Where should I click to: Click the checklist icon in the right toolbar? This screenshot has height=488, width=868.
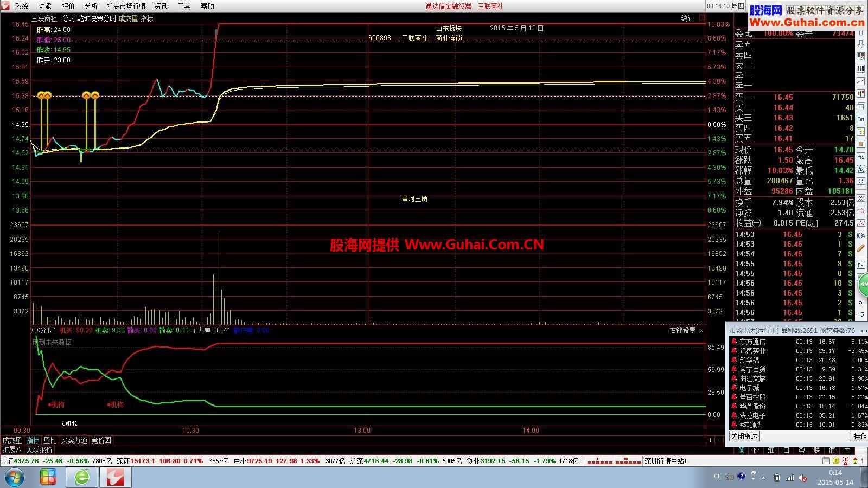point(861,56)
